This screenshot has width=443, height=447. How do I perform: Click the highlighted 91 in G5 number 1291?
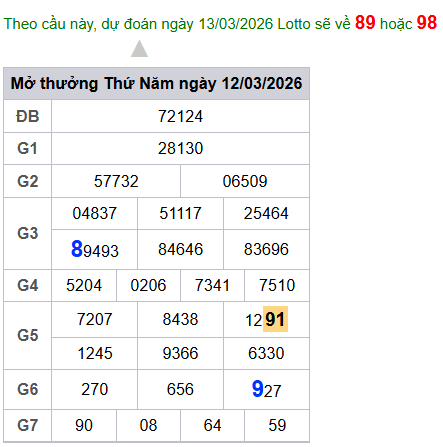point(275,319)
